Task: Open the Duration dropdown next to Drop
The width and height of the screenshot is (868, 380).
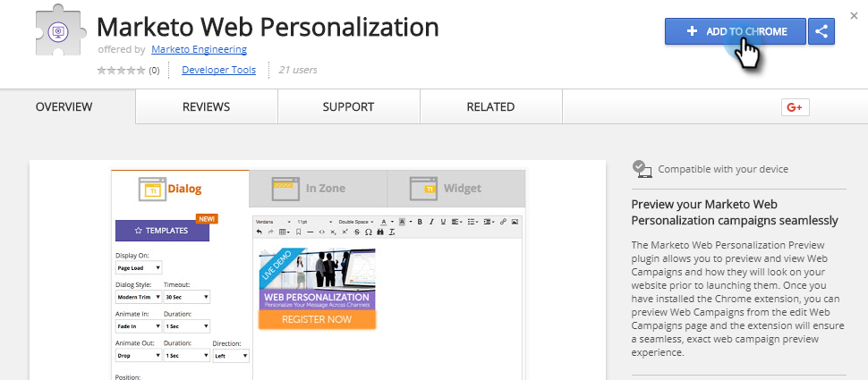Action: click(186, 356)
